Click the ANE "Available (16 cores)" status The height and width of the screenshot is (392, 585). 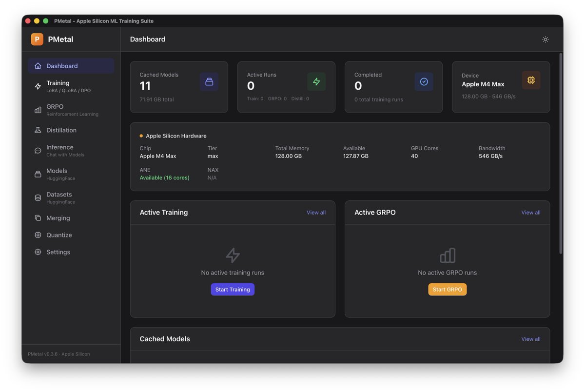coord(165,178)
